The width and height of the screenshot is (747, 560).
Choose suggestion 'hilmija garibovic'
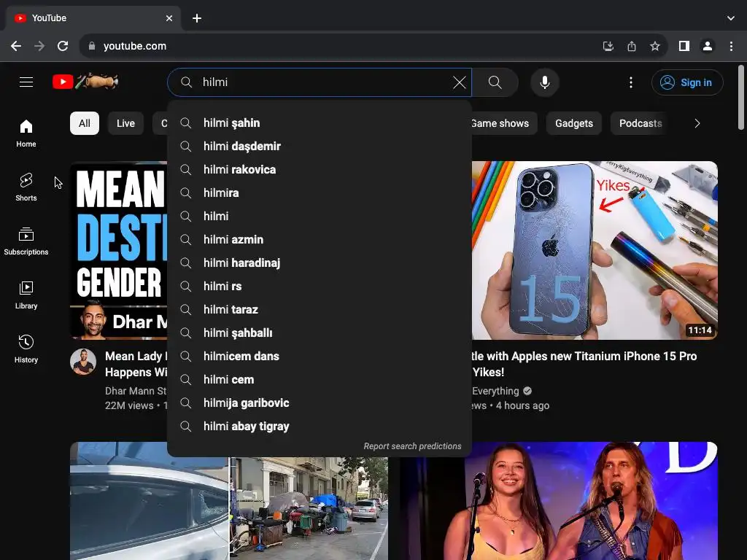(320, 402)
